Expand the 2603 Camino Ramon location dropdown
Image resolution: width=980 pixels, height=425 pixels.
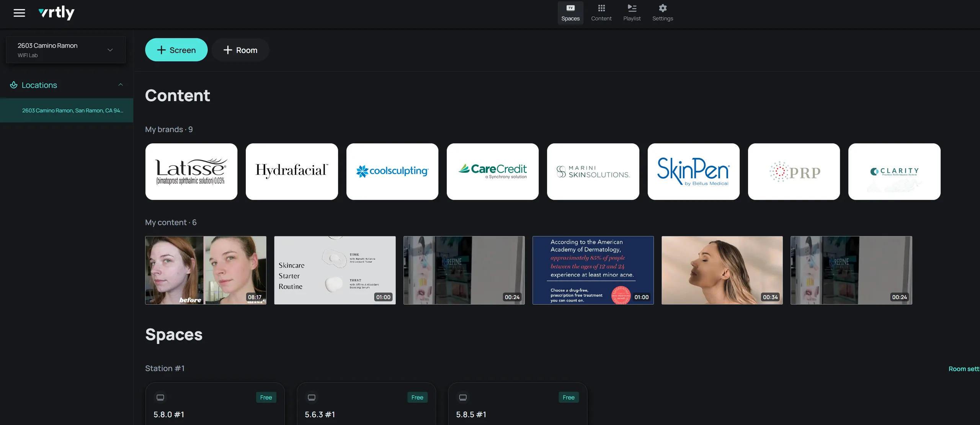pyautogui.click(x=65, y=50)
